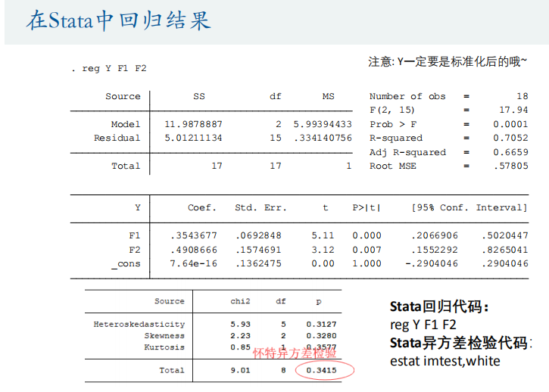549x392 pixels.
Task: Click the 'Prob > F' label
Action: coord(393,124)
